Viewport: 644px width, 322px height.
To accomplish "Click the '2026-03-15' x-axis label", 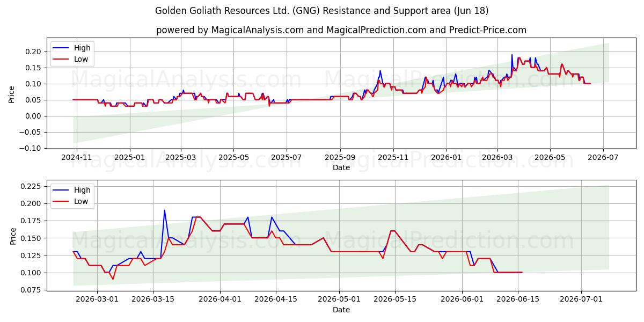I will pos(153,299).
